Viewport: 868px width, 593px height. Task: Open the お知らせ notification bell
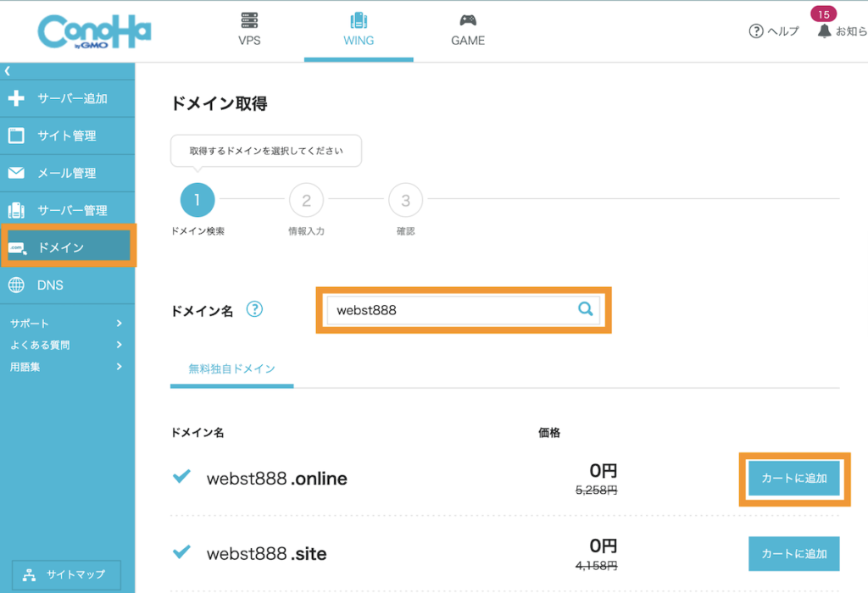point(823,30)
